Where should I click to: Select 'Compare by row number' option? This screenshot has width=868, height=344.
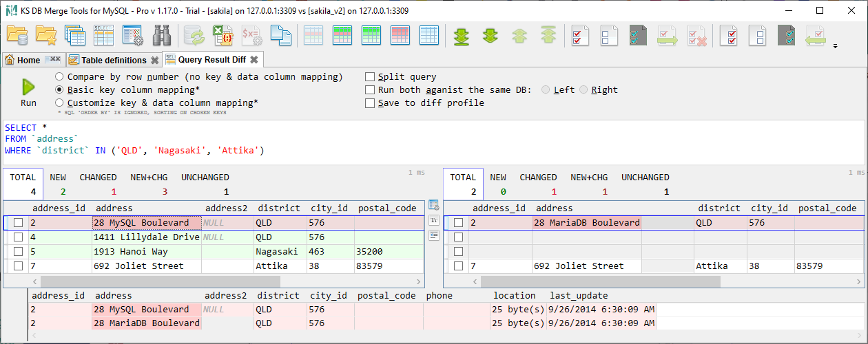coord(198,77)
